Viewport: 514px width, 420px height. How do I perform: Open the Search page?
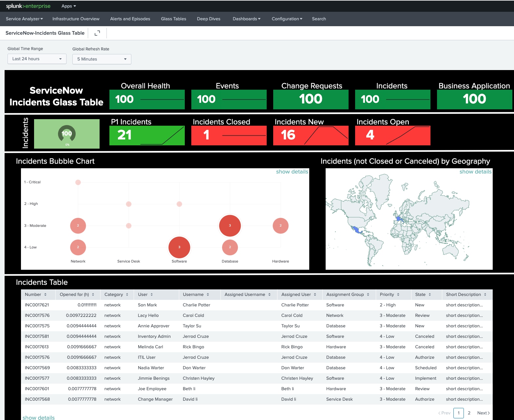click(319, 19)
